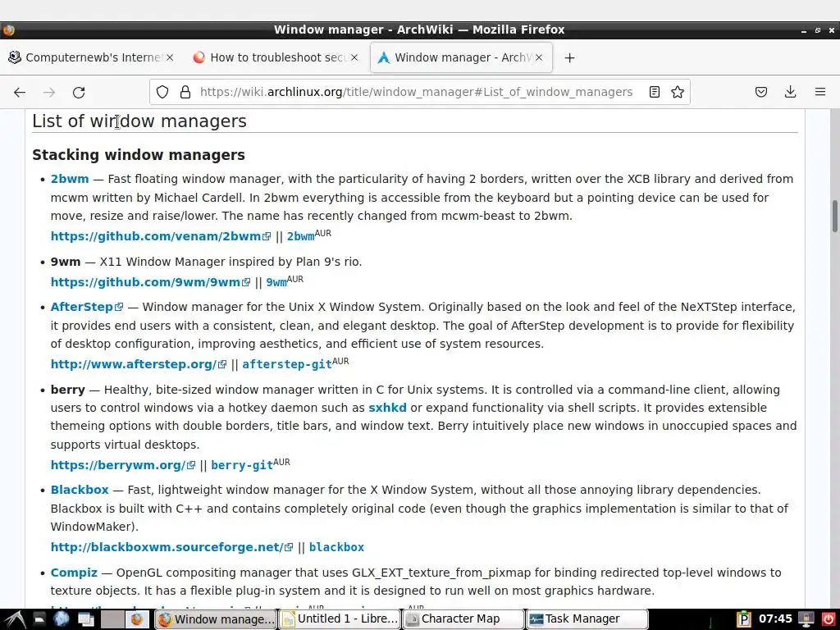The image size is (840, 630).
Task: Open the github.com/venam/2bwm link
Action: pos(161,236)
